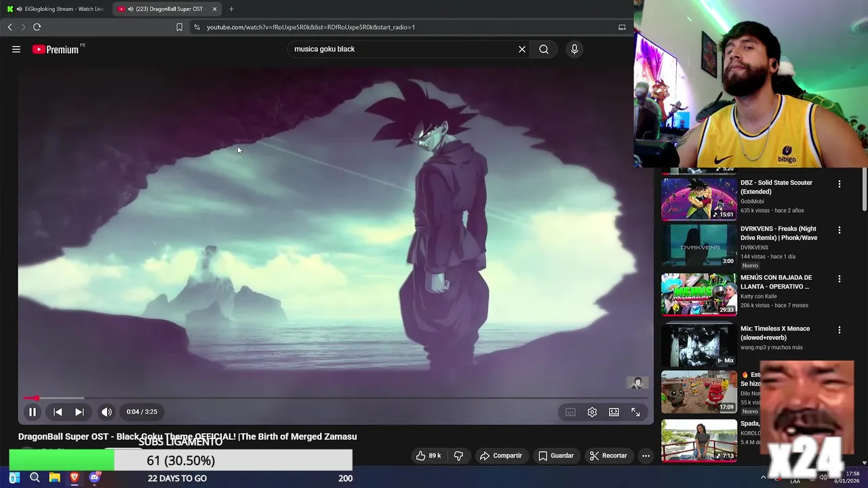Clear the search box text
The width and height of the screenshot is (868, 488).
click(522, 49)
